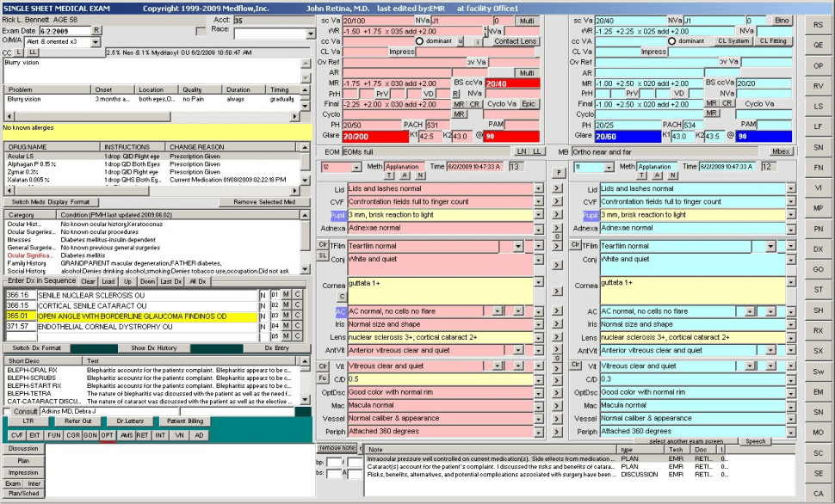Open the SX sidebar shortcut

(819, 351)
